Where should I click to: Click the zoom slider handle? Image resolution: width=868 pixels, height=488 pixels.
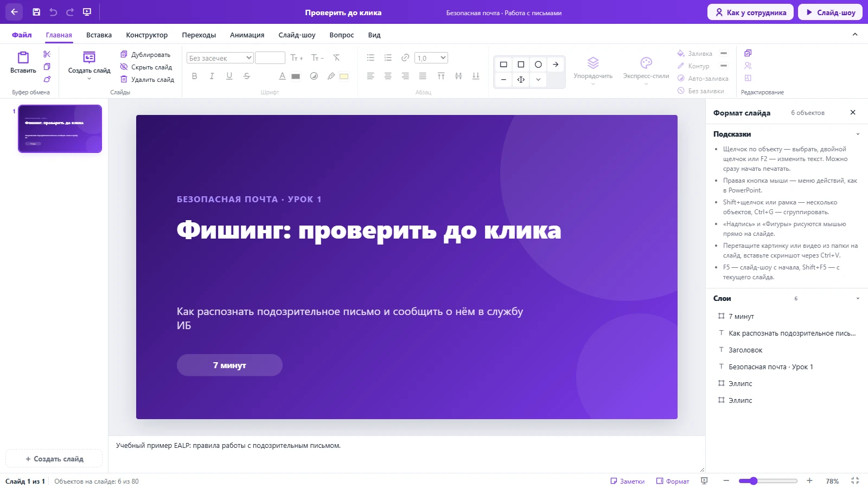click(753, 481)
